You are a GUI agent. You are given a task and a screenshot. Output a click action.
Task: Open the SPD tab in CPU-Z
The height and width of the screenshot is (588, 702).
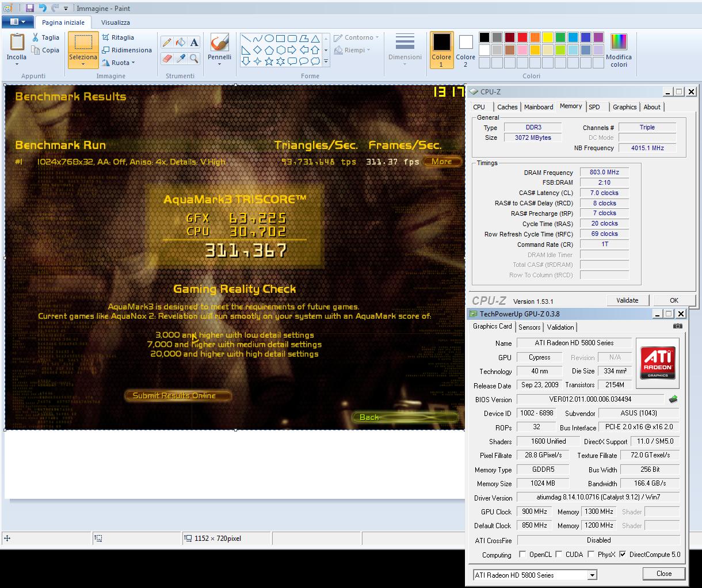tap(594, 107)
